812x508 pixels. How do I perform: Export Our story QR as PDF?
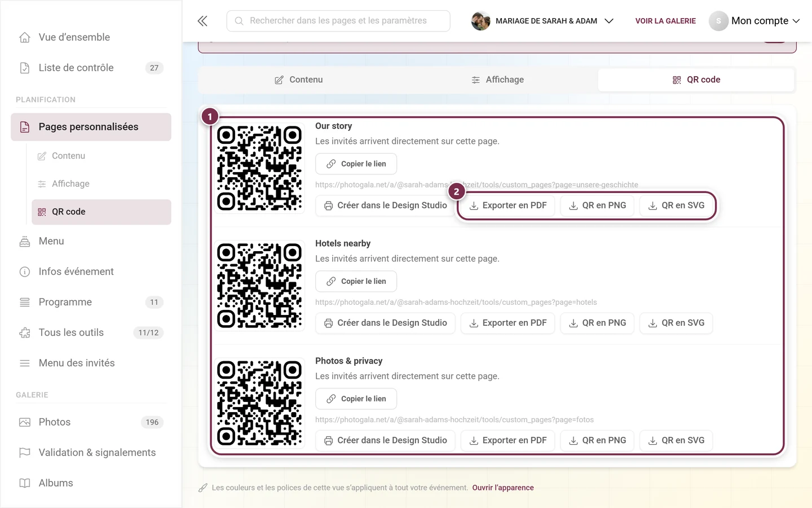[507, 205]
